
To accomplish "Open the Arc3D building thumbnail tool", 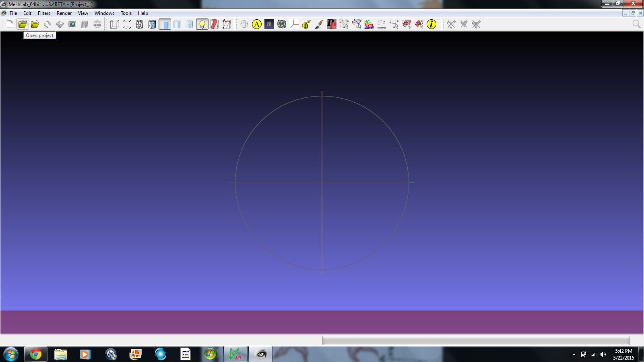I will click(269, 24).
